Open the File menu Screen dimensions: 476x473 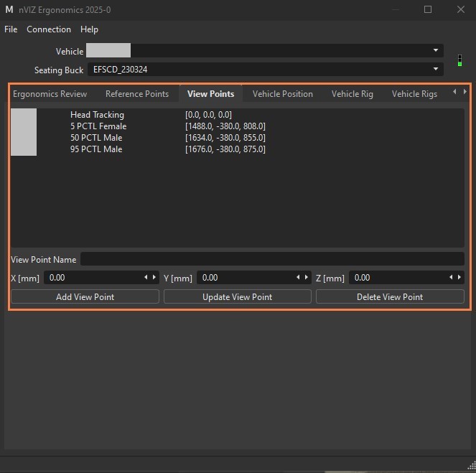(x=11, y=29)
